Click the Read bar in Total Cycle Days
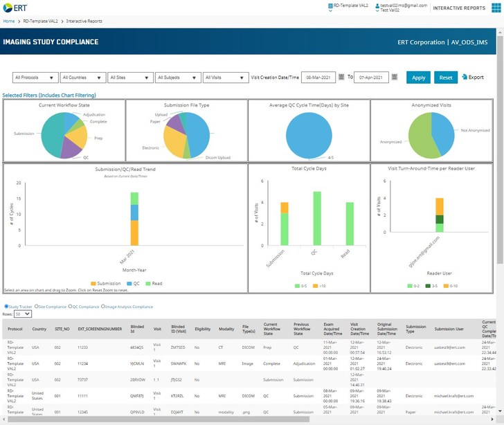The width and height of the screenshot is (504, 425). coord(350,224)
